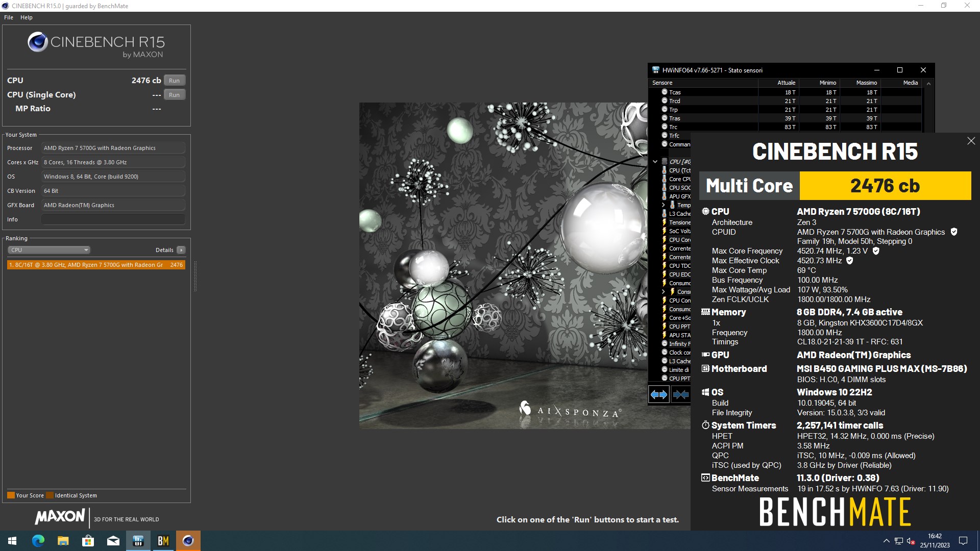Screen dimensions: 980x551
Task: Click the Core CPU thermometer sensor icon
Action: 664,179
